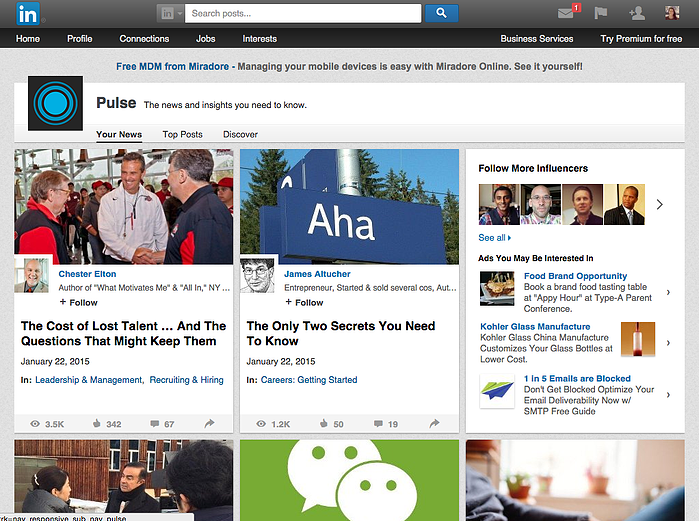Open the notifications flag icon

600,13
